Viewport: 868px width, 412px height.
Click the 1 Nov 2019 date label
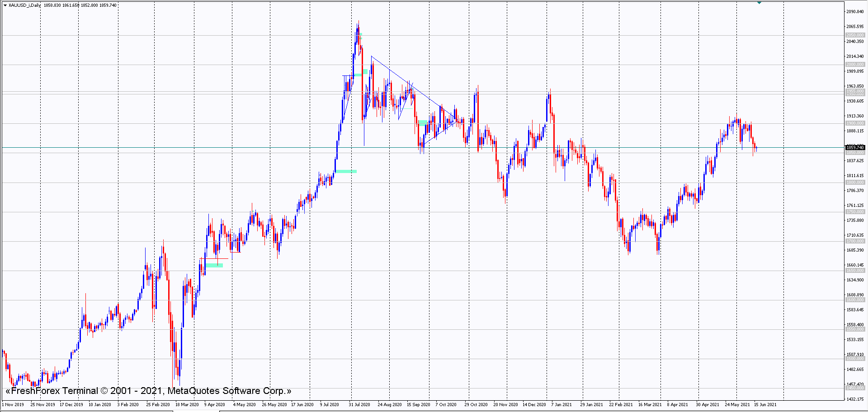[13, 405]
